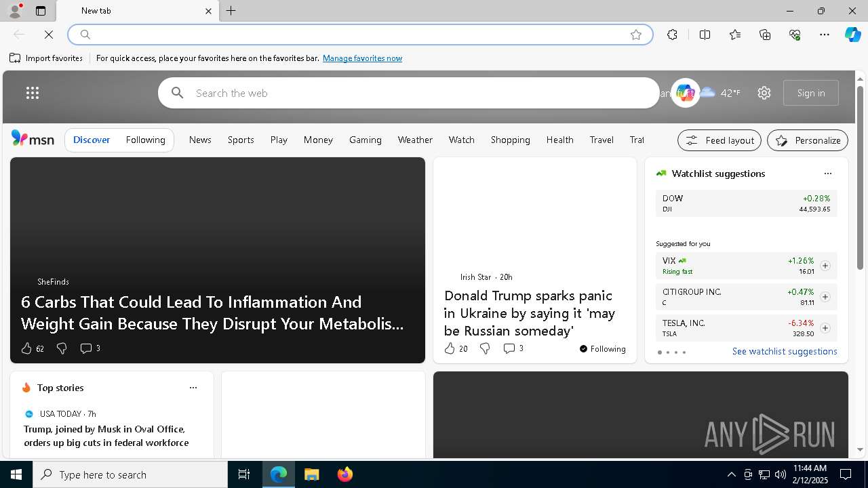This screenshot has width=868, height=488.
Task: Toggle Following for Irish Star
Action: coord(603,349)
